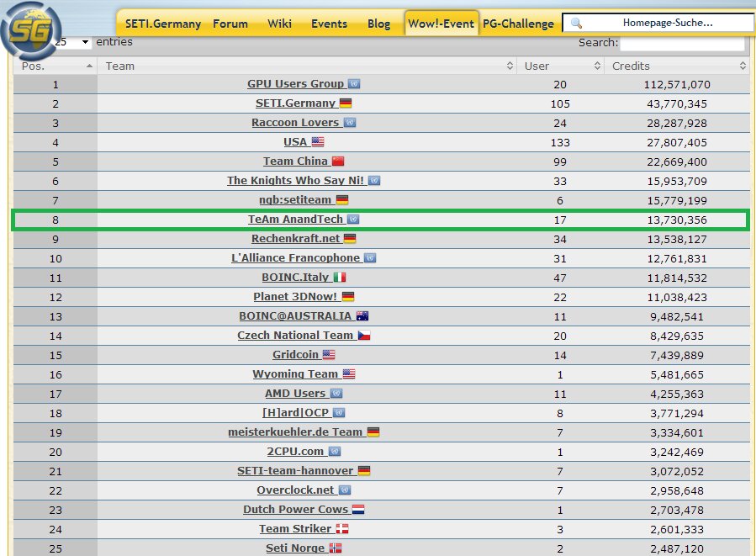Click the SG globe logo
The image size is (756, 556).
tap(31, 30)
